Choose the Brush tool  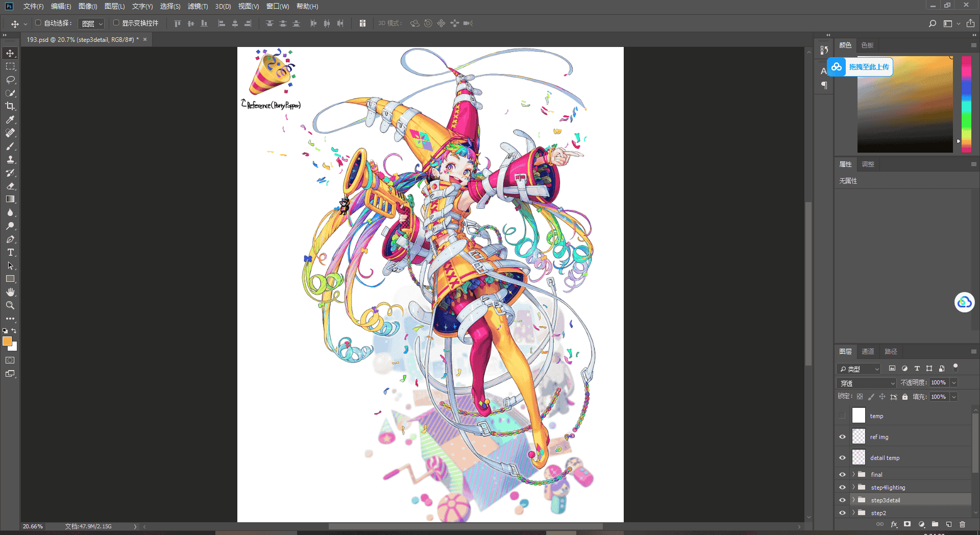[x=10, y=146]
